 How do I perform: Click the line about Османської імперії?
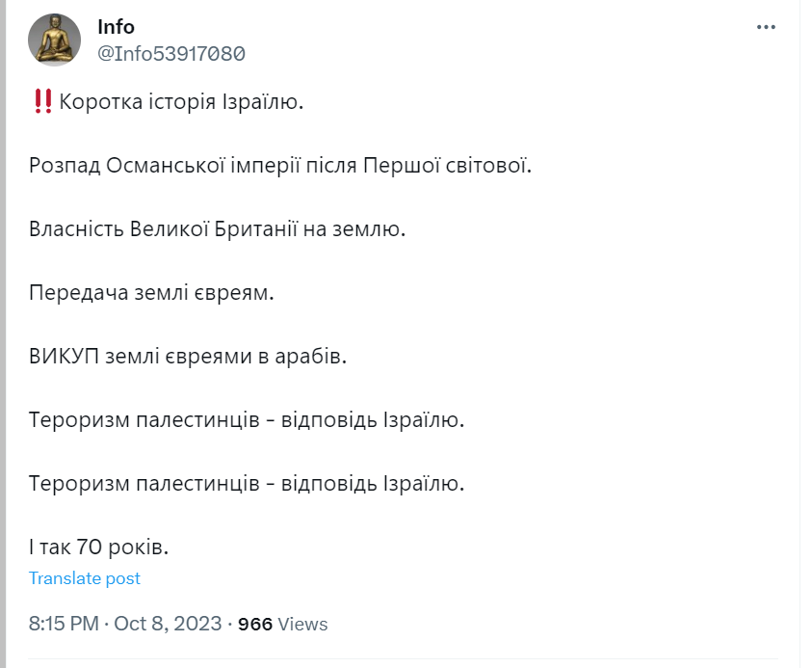click(x=280, y=166)
